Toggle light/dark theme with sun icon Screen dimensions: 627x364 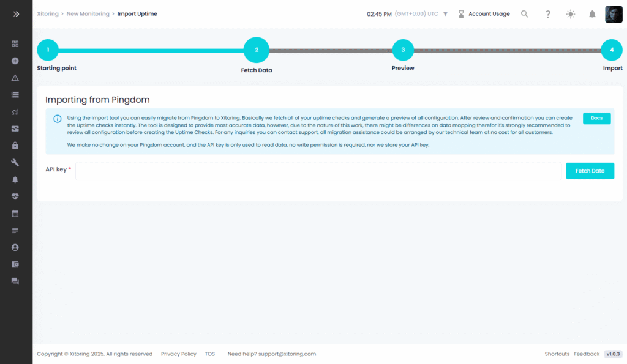pos(570,14)
